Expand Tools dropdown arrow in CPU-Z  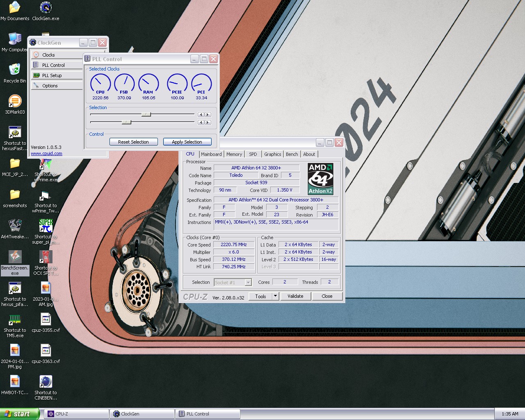276,296
